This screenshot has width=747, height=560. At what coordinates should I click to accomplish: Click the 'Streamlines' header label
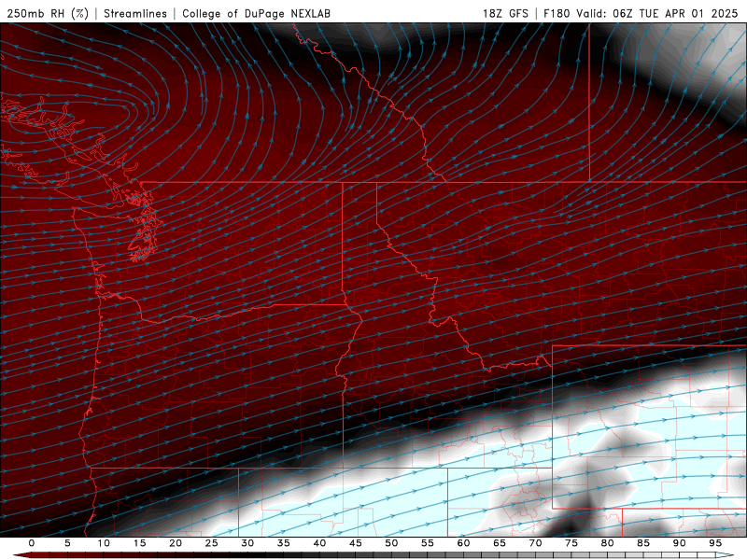(135, 13)
